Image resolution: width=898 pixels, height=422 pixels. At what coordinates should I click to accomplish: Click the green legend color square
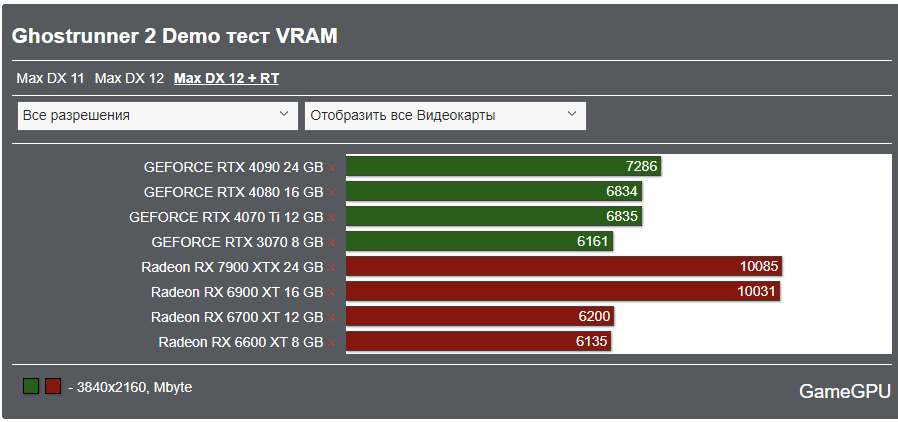click(x=31, y=386)
